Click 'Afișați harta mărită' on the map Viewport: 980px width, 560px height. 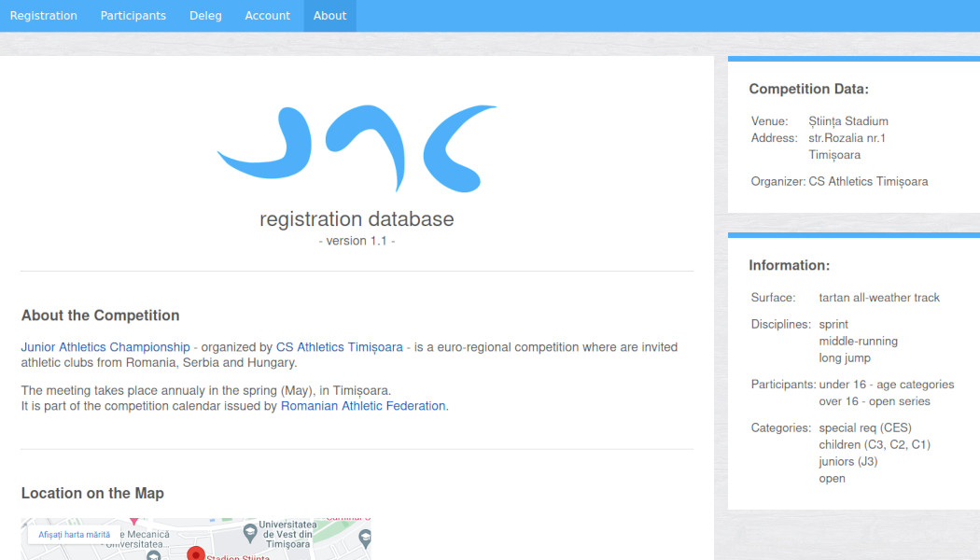pos(75,535)
